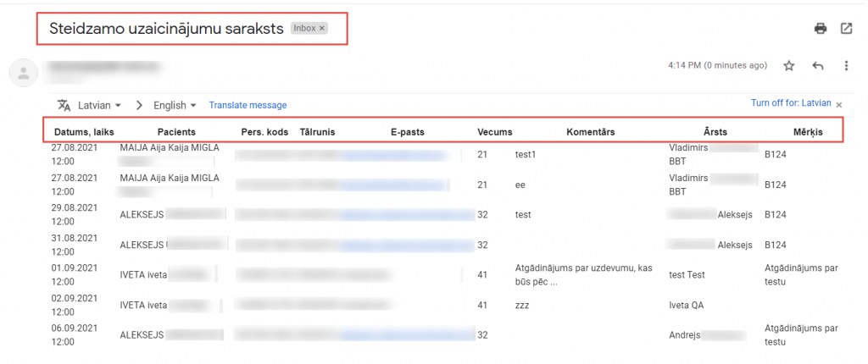Print this email message
Screen dimensions: 868x364
[x=821, y=28]
